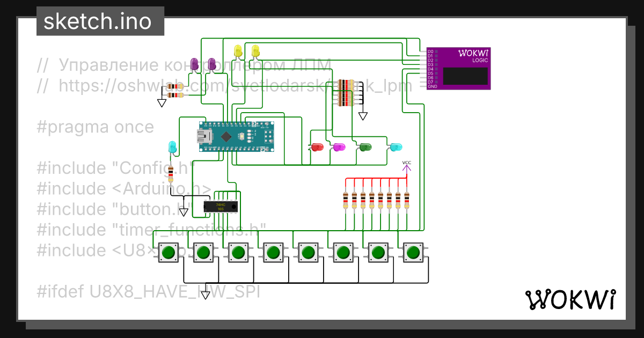Select the right purple LED at top

click(x=212, y=64)
